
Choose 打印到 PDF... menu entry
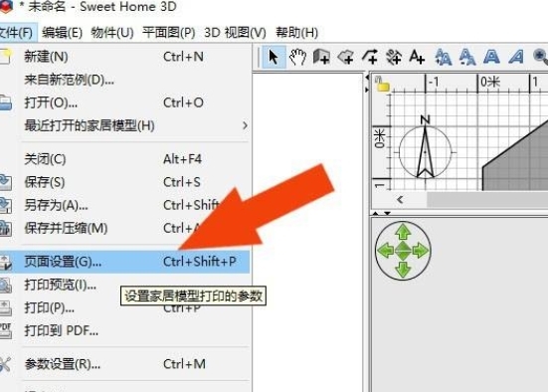(x=124, y=330)
